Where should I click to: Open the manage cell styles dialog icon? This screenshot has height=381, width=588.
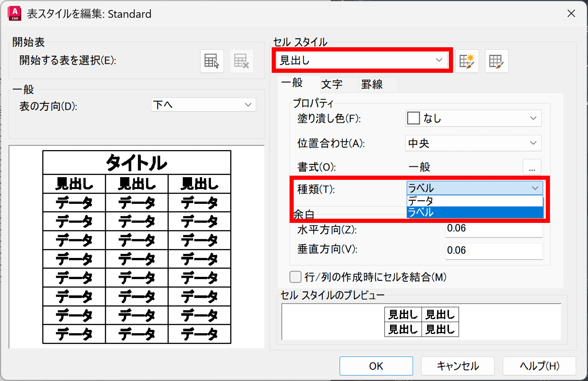pos(496,61)
